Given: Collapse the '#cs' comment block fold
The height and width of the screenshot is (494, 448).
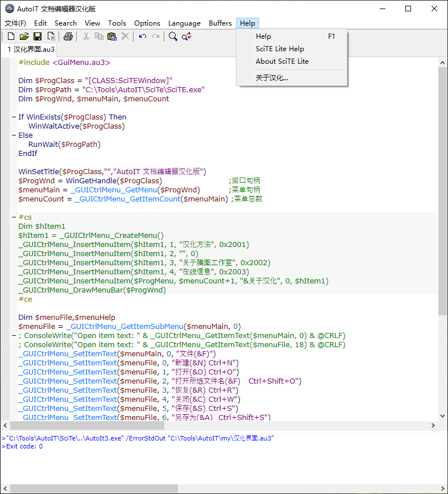Looking at the screenshot, I should coord(13,217).
